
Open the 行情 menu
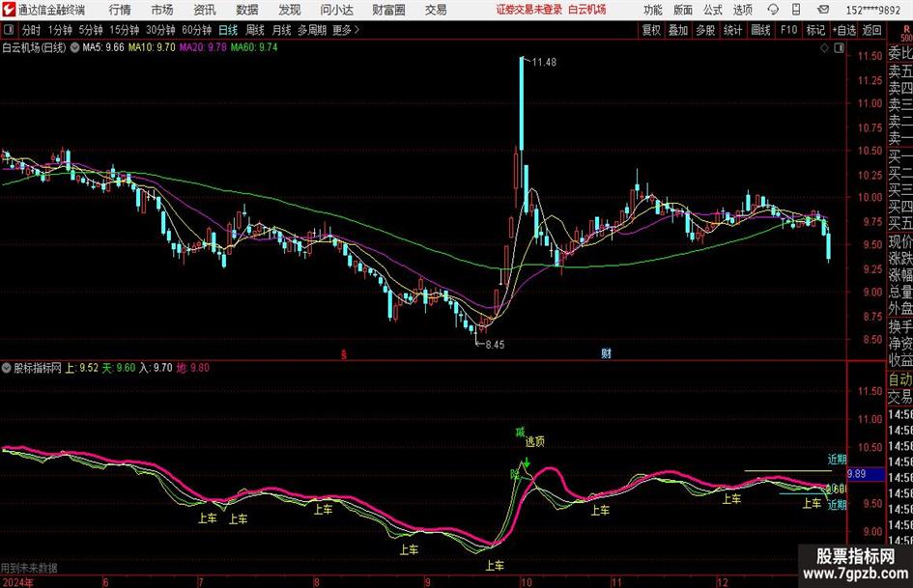[120, 10]
